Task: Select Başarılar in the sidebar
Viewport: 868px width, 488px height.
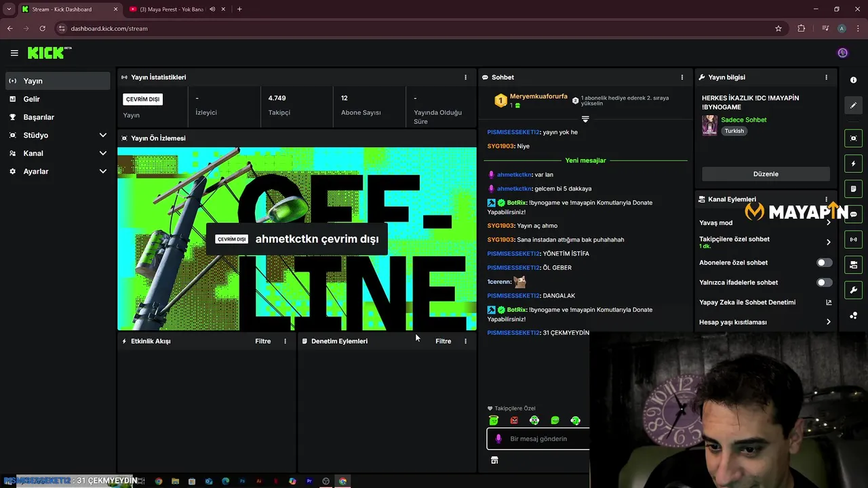Action: point(58,117)
